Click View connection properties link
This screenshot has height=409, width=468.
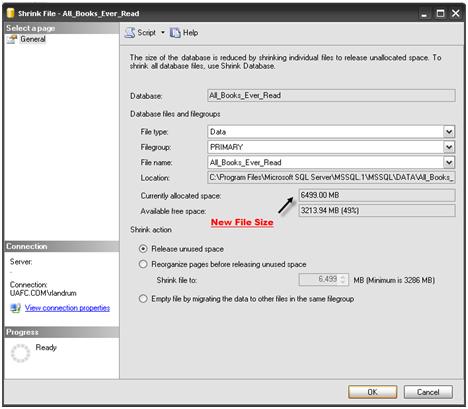click(x=67, y=308)
